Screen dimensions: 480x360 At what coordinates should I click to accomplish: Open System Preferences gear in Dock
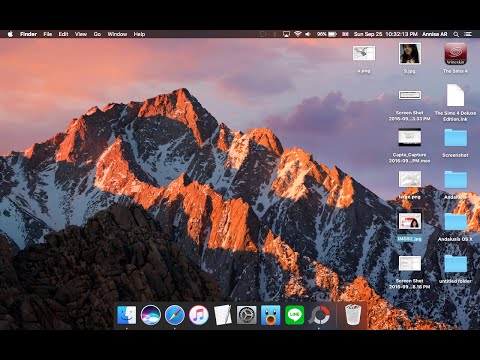pos(247,315)
